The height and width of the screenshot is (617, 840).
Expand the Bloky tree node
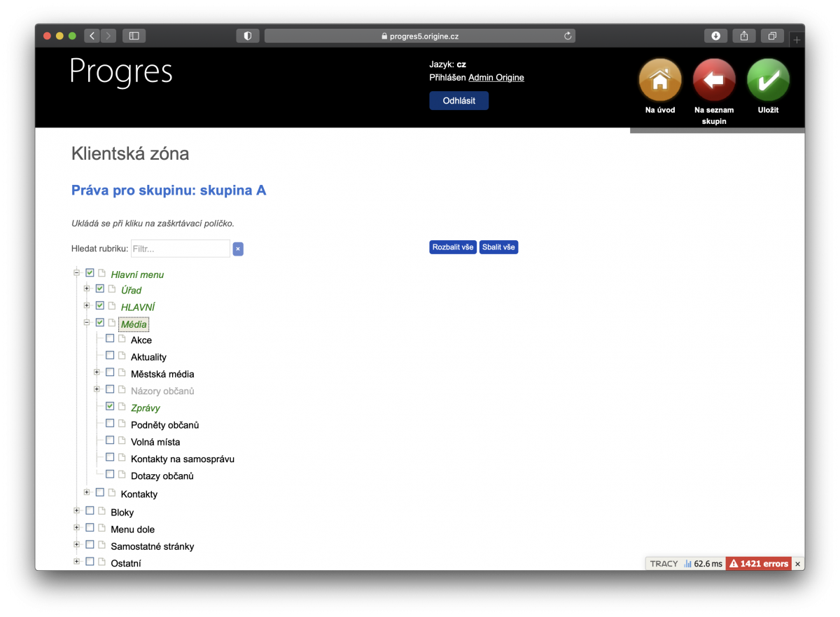(77, 511)
